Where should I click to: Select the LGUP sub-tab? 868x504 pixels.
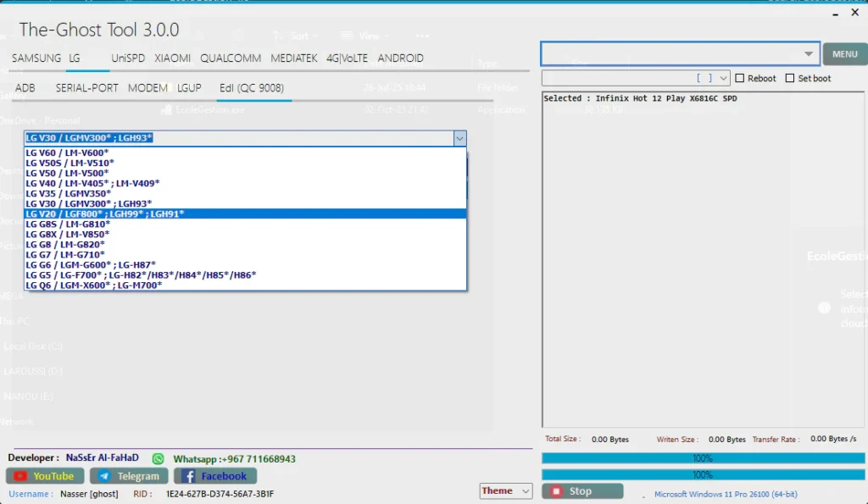click(189, 88)
